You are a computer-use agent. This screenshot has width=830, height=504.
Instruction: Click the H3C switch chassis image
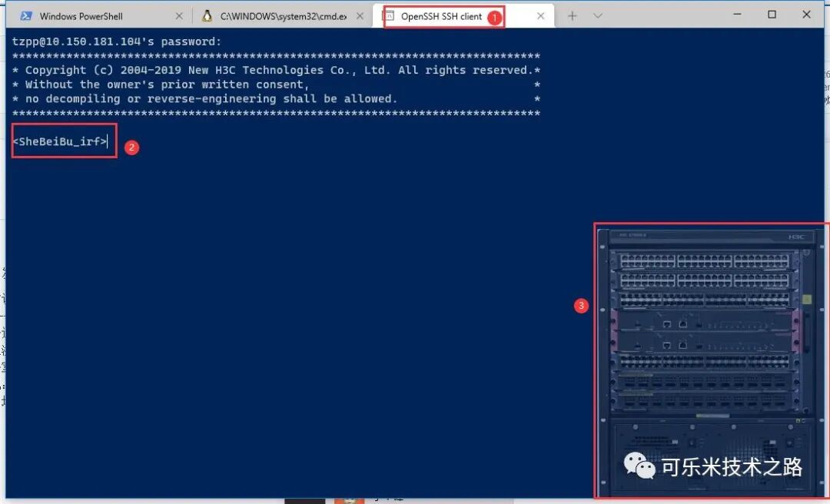pyautogui.click(x=711, y=361)
